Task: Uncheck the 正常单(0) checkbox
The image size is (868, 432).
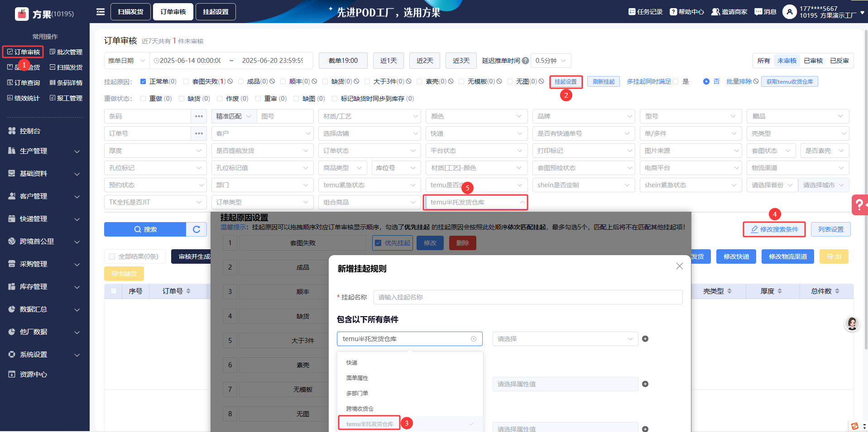Action: point(143,81)
